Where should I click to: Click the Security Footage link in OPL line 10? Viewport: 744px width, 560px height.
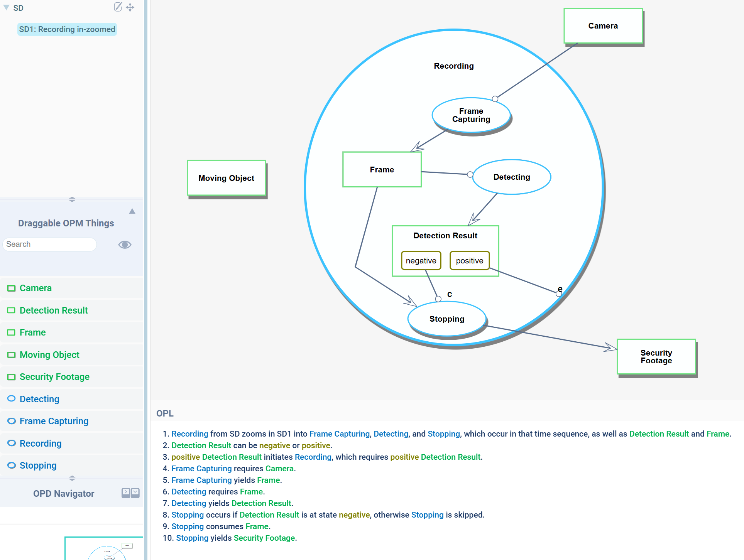264,538
